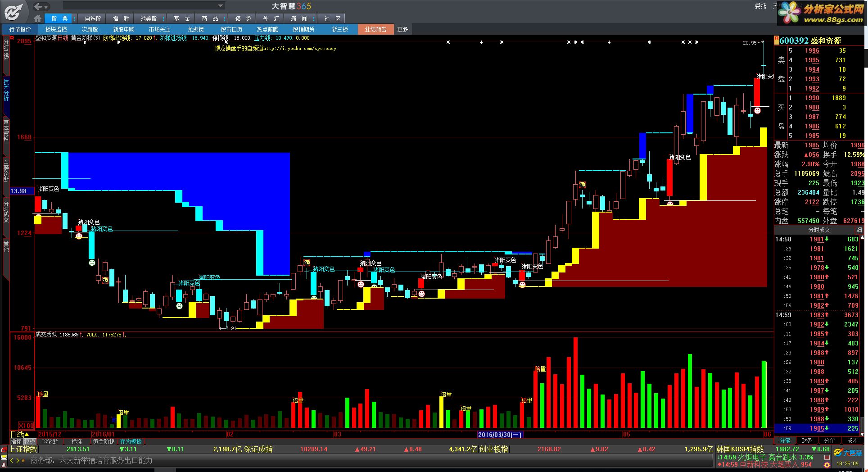
Task: Open the 港美股 submenu dots
Action: pos(164,18)
